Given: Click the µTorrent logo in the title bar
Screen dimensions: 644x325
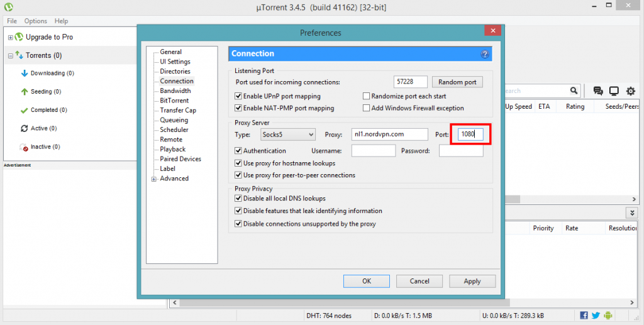Looking at the screenshot, I should [x=8, y=7].
